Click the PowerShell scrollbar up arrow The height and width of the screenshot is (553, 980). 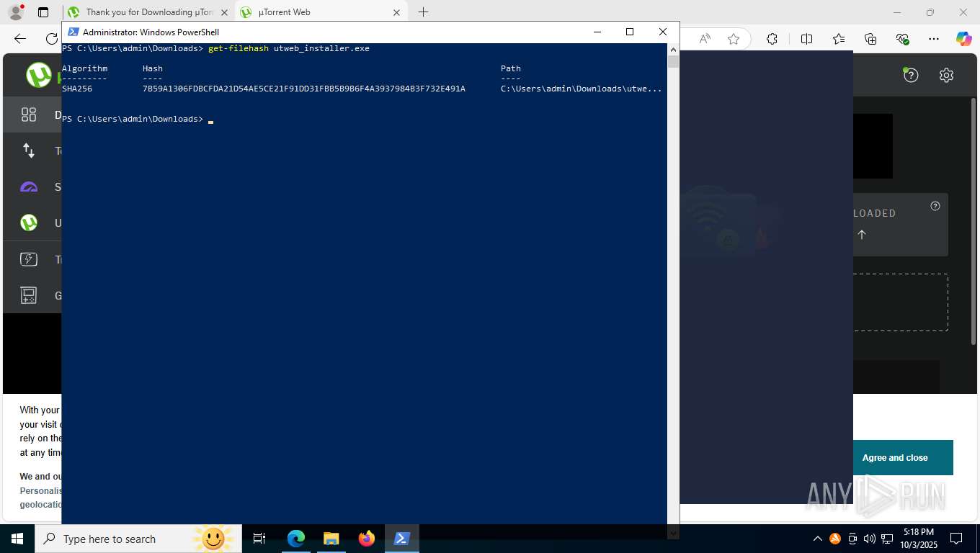[x=673, y=50]
